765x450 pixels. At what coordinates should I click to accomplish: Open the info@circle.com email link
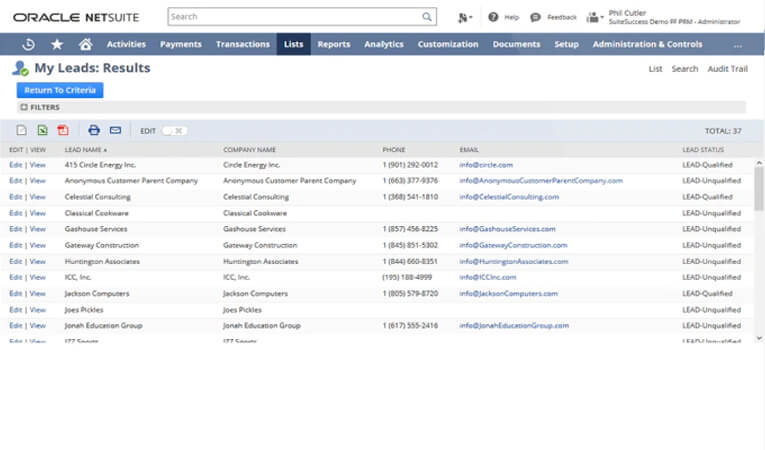pos(486,165)
